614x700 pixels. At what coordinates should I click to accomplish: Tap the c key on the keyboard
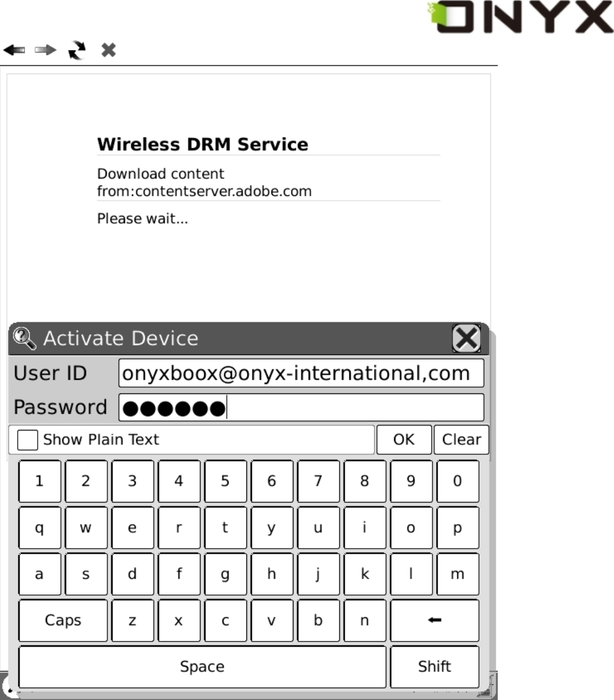tap(226, 621)
